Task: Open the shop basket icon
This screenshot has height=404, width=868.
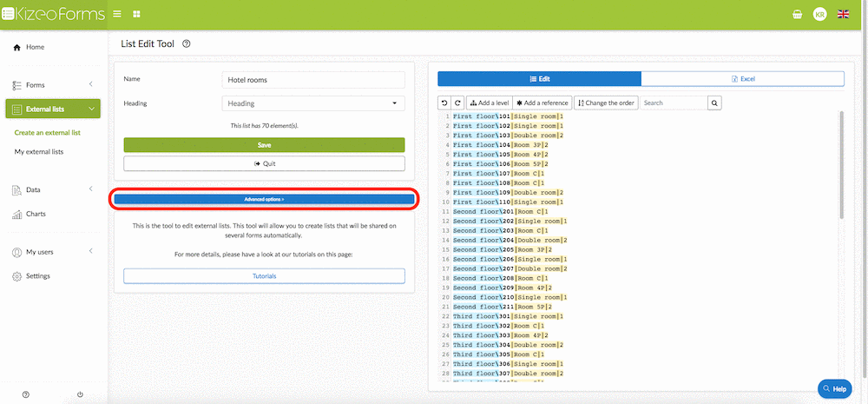Action: [797, 15]
